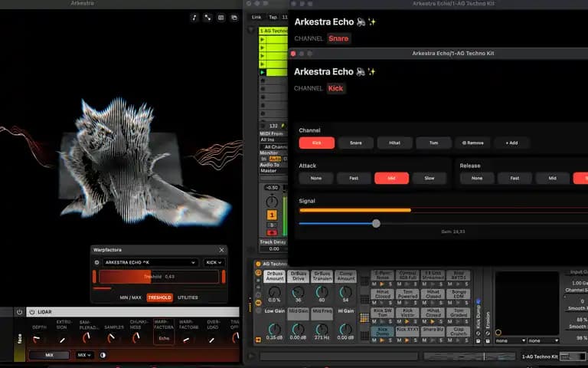Select the Snare channel button
The height and width of the screenshot is (368, 588).
[356, 143]
